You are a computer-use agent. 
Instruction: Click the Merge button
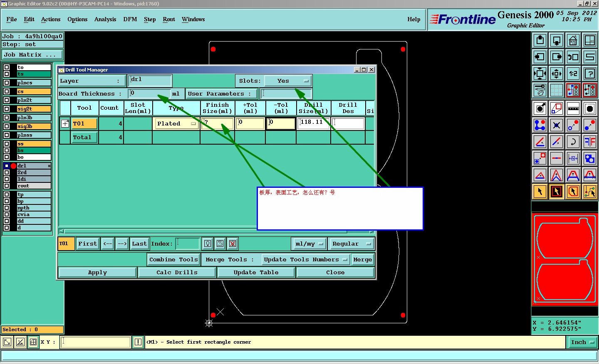click(x=363, y=260)
